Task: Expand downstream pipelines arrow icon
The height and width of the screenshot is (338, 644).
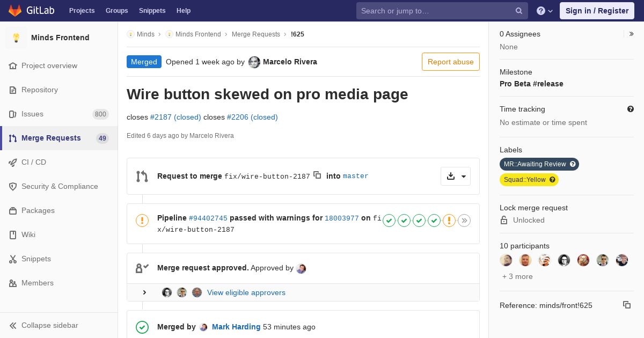Action: (x=464, y=221)
